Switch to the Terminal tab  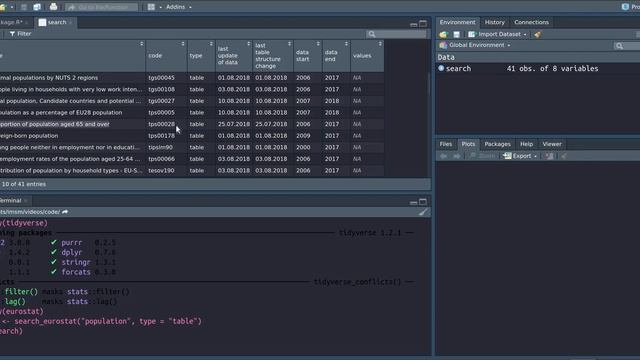[x=10, y=201]
